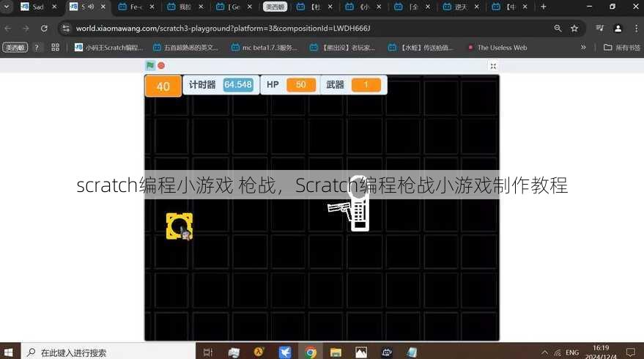The image size is (644, 359).
Task: Open 【熊出没】老玩家 bookmark
Action: [x=342, y=48]
